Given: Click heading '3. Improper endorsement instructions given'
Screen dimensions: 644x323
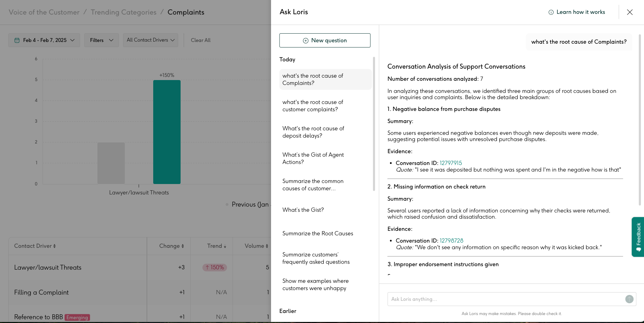Looking at the screenshot, I should point(443,264).
